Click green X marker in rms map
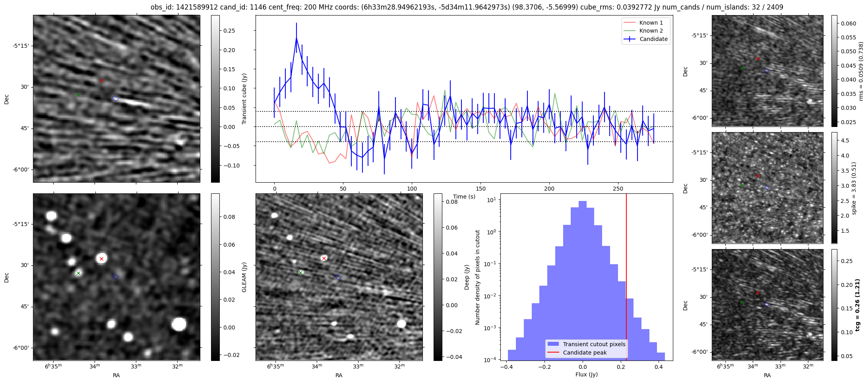Image resolution: width=868 pixels, height=382 pixels. click(x=742, y=68)
